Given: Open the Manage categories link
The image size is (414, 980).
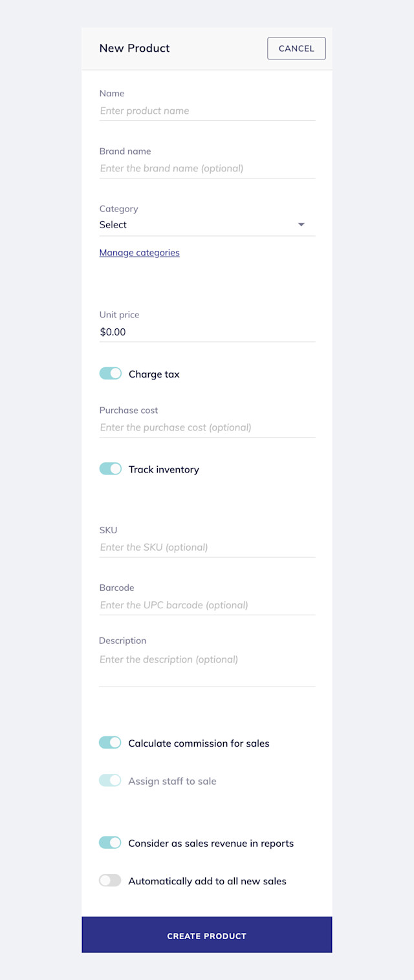Looking at the screenshot, I should (140, 253).
